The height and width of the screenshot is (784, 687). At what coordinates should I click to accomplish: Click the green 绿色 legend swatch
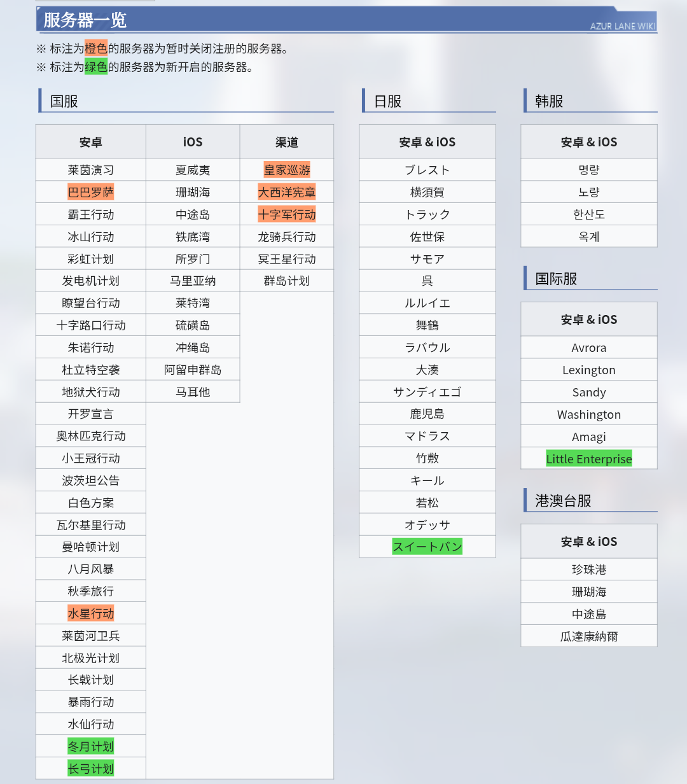pyautogui.click(x=96, y=67)
